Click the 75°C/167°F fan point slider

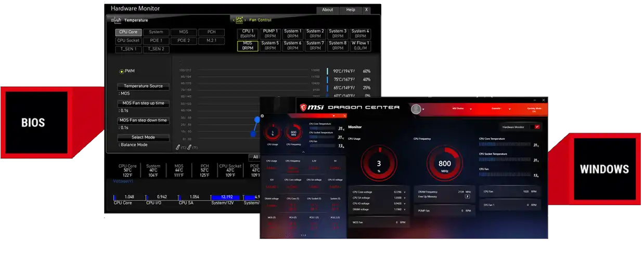(x=328, y=79)
